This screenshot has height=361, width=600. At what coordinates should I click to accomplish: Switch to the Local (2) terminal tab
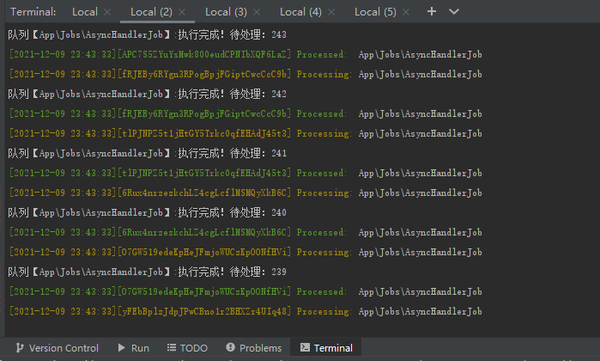click(151, 12)
